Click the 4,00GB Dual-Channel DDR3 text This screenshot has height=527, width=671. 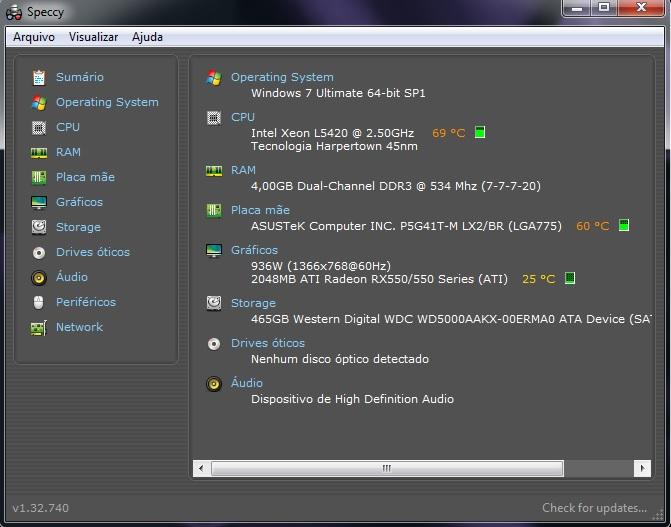tap(396, 186)
